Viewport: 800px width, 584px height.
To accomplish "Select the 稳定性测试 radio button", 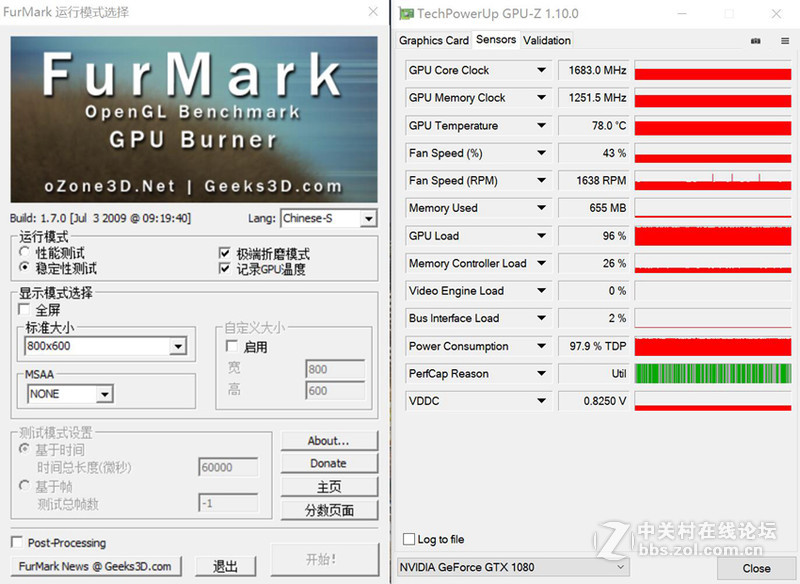I will point(24,267).
